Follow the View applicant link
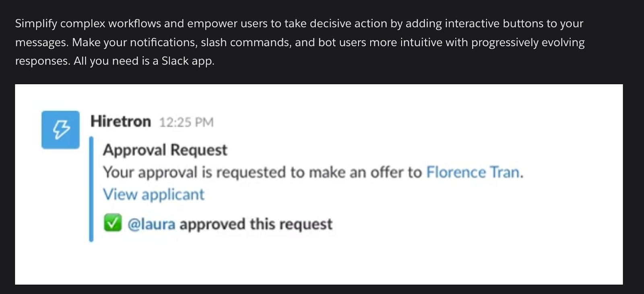Screen dimensions: 644x294 click(153, 195)
